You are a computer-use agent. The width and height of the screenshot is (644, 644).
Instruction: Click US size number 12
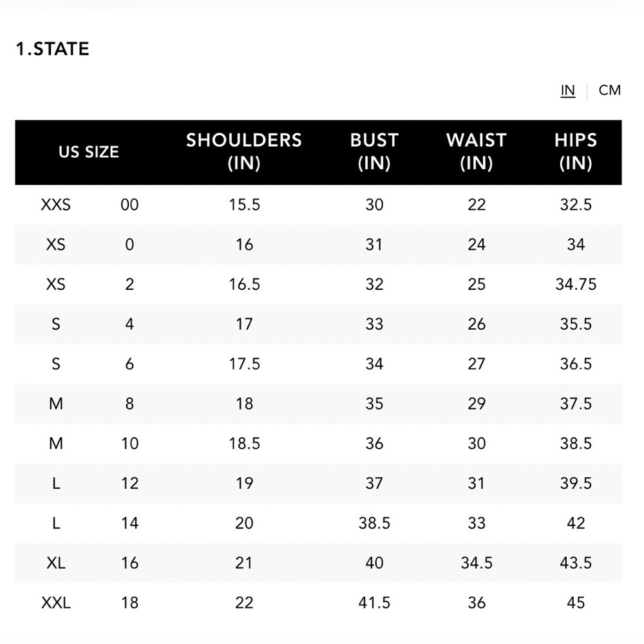[129, 484]
